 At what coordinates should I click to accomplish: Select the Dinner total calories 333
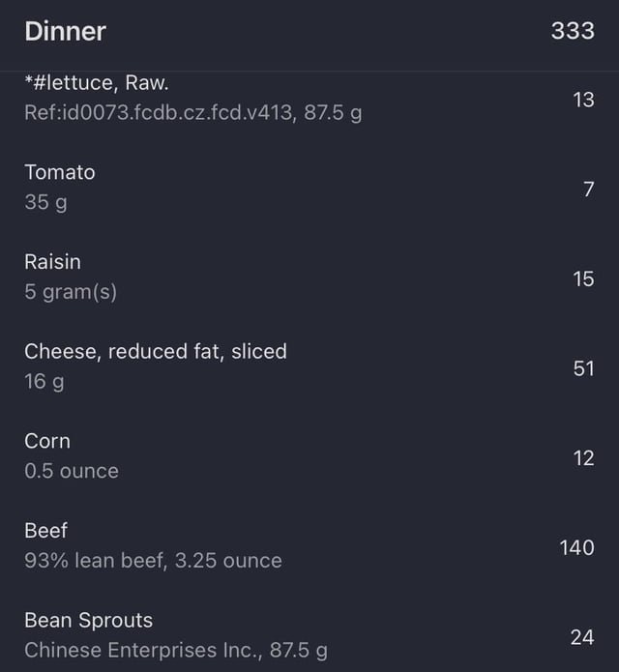tap(573, 31)
